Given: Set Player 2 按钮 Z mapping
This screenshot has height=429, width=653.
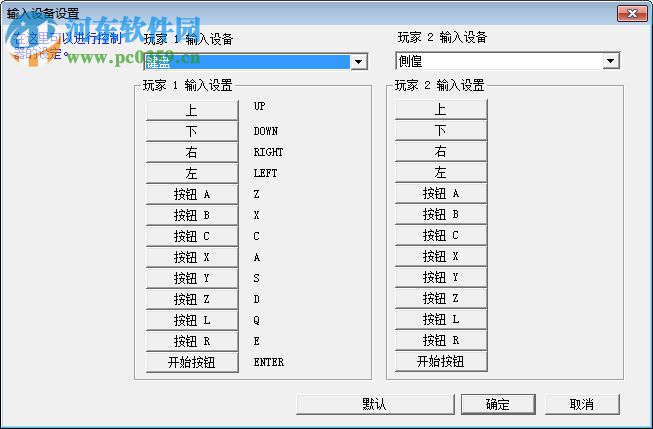Looking at the screenshot, I should pos(441,298).
